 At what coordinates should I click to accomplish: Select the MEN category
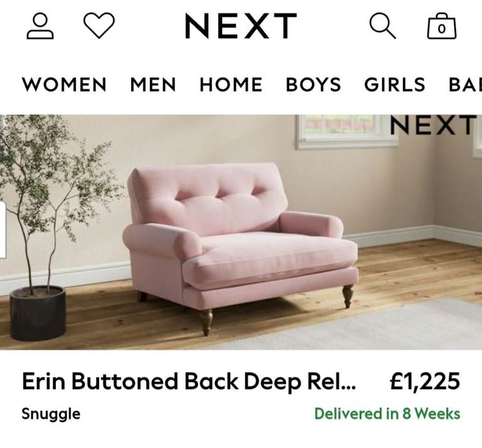(x=153, y=85)
